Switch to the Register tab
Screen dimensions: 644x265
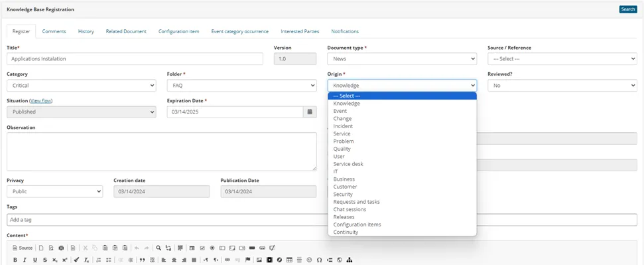pos(21,31)
